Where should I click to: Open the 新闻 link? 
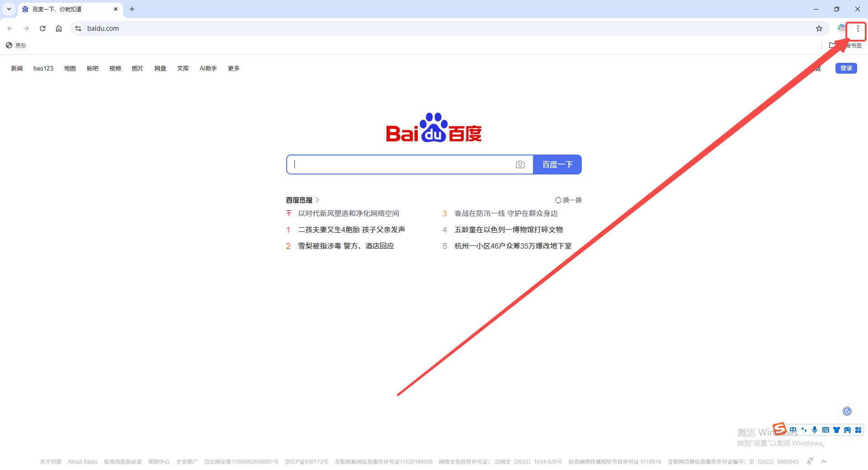17,68
